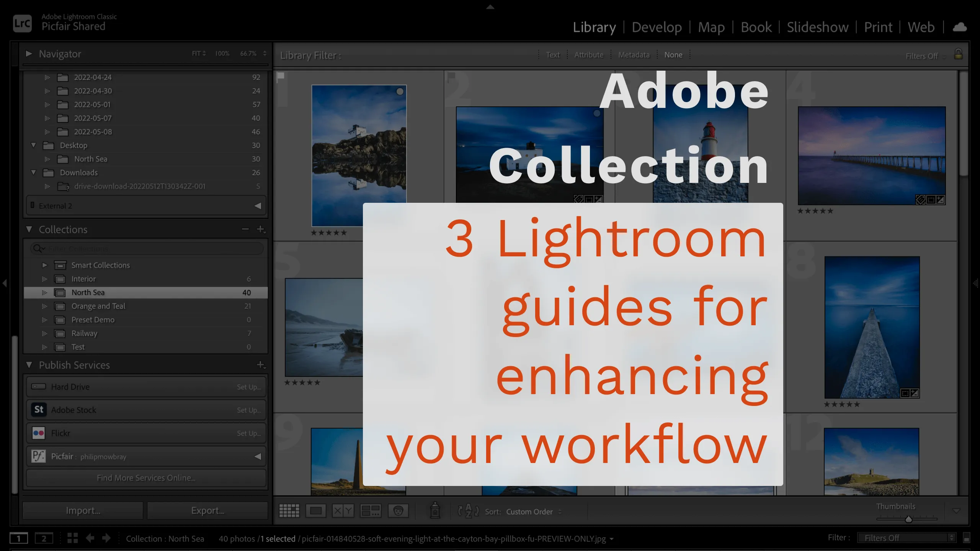Open the Print module
The height and width of the screenshot is (551, 980).
tap(878, 27)
